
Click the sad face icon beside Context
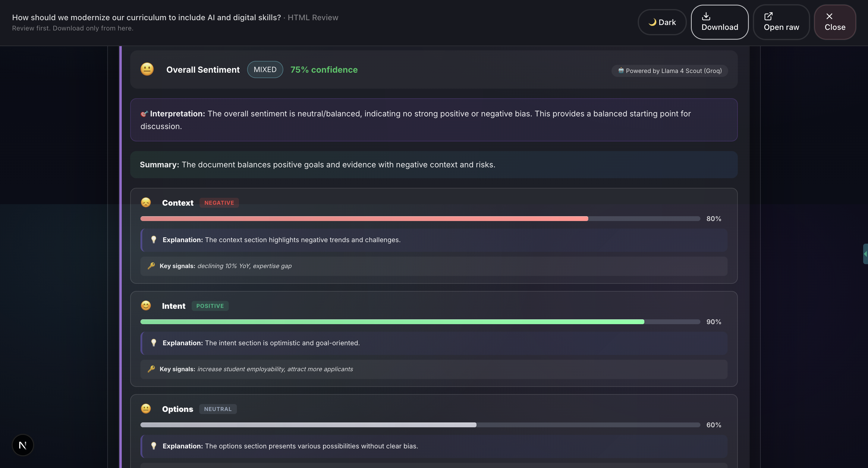point(146,203)
